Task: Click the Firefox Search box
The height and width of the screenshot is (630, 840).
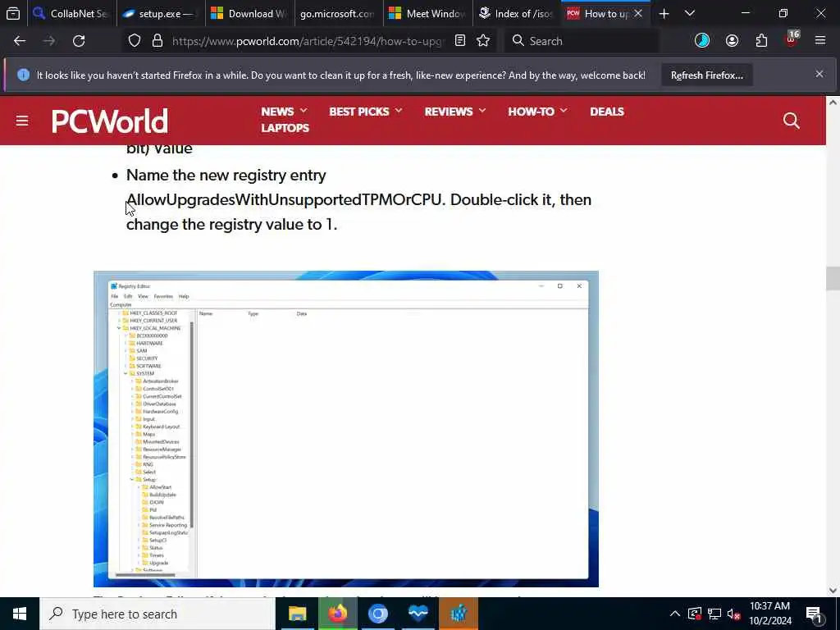Action: [582, 41]
